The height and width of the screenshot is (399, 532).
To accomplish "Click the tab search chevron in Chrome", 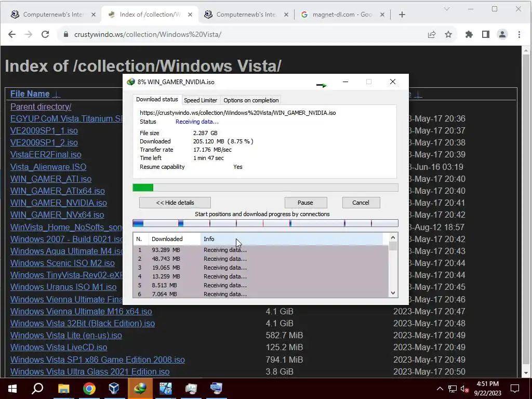I will (x=446, y=9).
